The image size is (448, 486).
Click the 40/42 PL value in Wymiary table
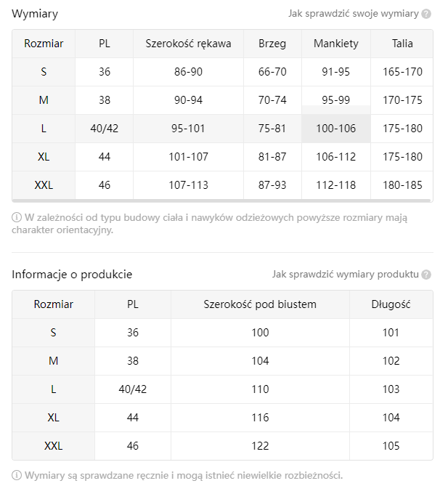coord(105,129)
